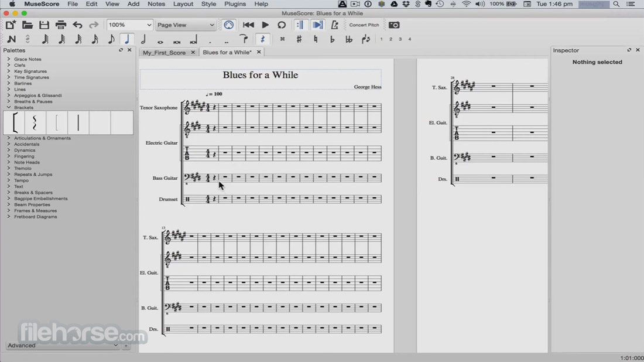Flip note stem direction
The image size is (644, 362).
[x=365, y=39]
